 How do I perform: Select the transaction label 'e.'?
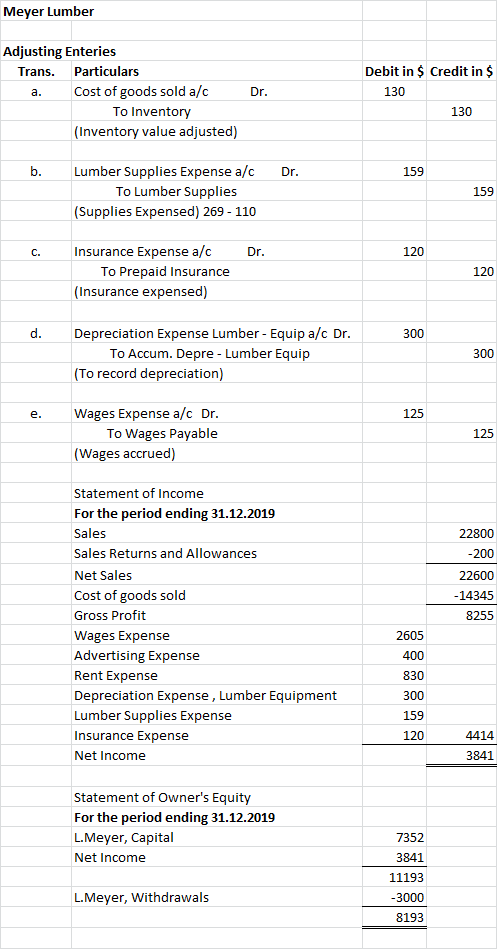pyautogui.click(x=36, y=414)
